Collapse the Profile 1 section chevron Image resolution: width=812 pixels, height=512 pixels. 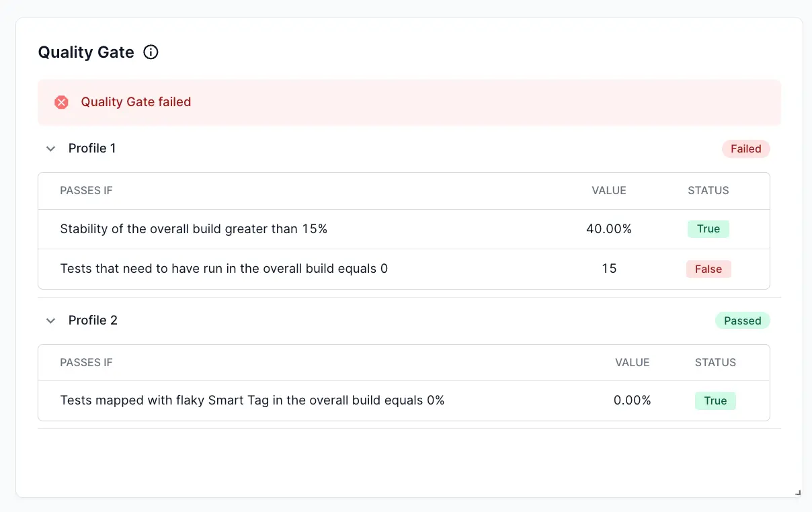coord(50,148)
